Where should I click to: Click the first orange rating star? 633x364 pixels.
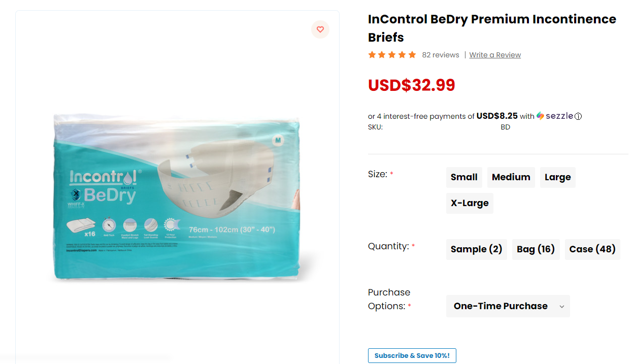372,55
